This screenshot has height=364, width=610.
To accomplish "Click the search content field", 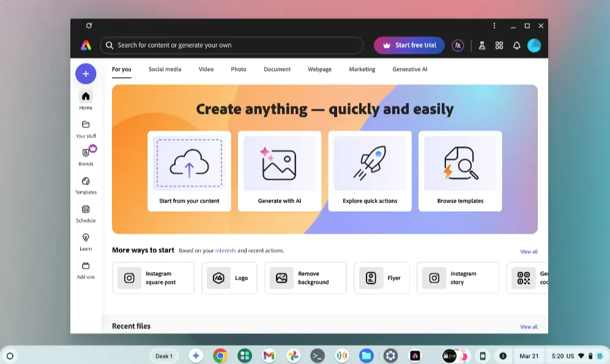I will point(232,45).
